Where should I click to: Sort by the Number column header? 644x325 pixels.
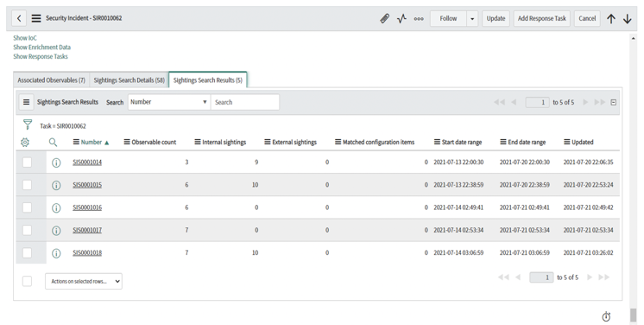coord(92,142)
